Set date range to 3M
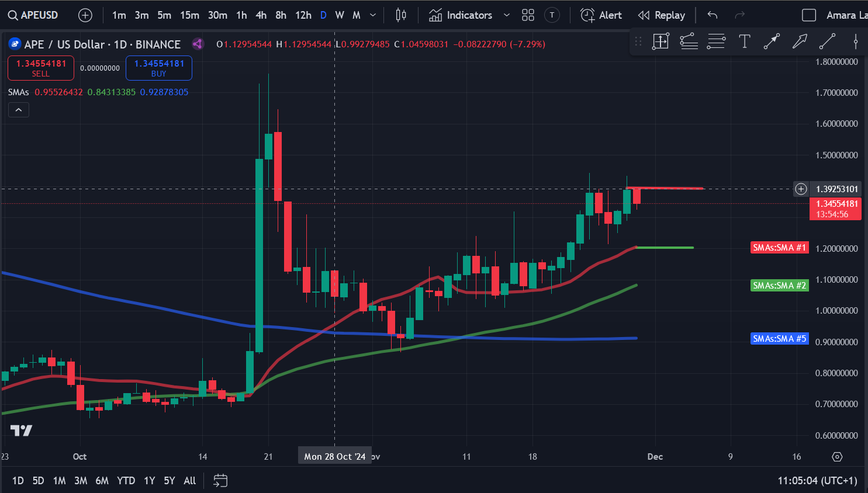 (x=81, y=481)
